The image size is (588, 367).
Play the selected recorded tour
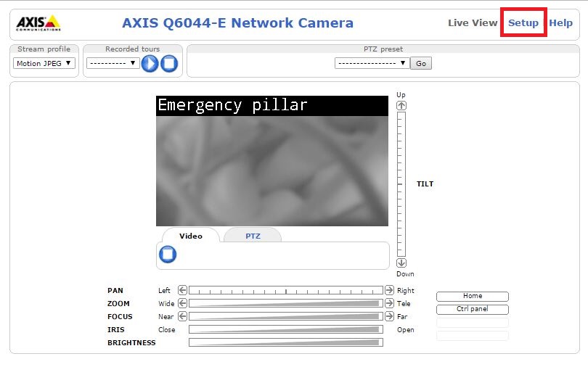click(x=150, y=63)
